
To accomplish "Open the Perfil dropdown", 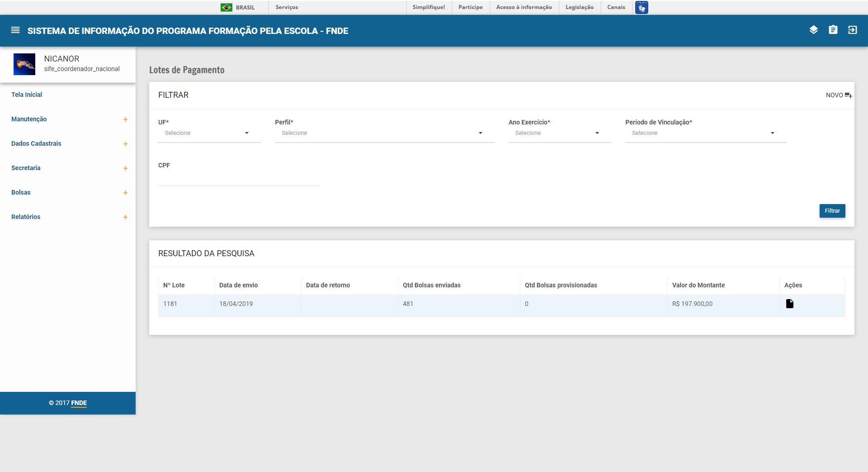I will pyautogui.click(x=384, y=133).
